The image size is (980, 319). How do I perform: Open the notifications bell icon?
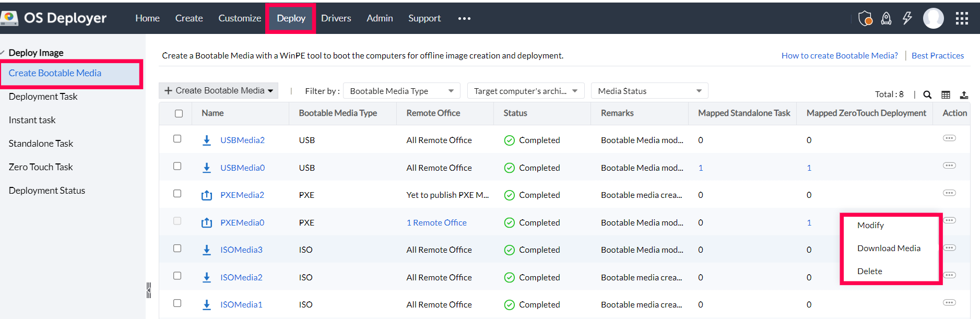click(886, 19)
